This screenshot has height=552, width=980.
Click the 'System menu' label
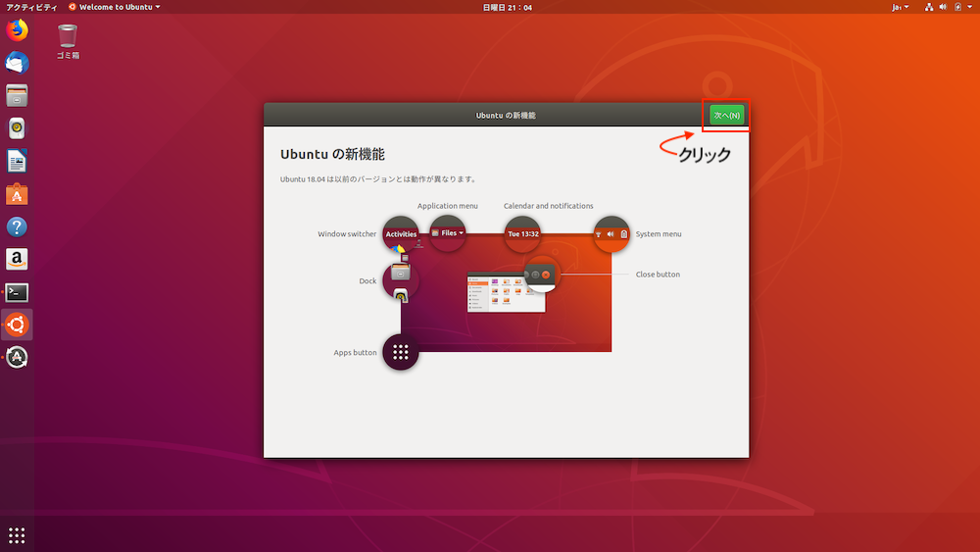[x=659, y=233]
